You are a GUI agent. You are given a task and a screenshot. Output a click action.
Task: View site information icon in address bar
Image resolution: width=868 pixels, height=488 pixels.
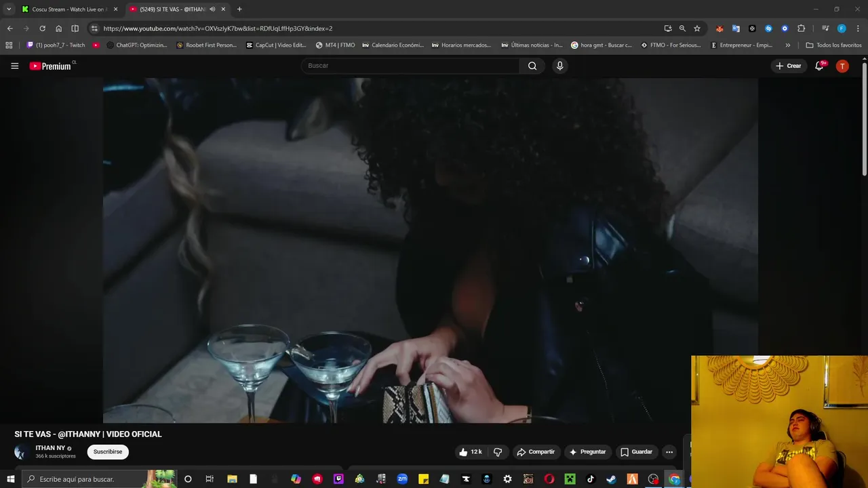pos(94,28)
